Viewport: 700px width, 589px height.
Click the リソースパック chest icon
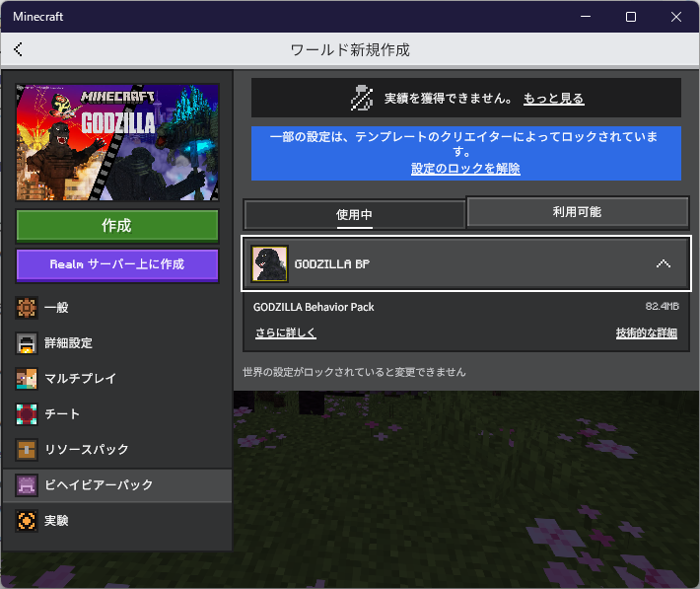click(27, 450)
